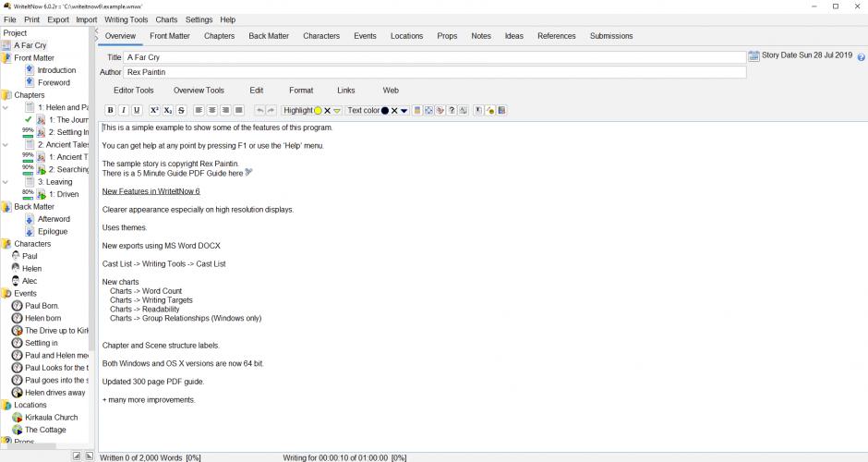868x462 pixels.
Task: Click the help question mark toolbar icon
Action: (452, 110)
